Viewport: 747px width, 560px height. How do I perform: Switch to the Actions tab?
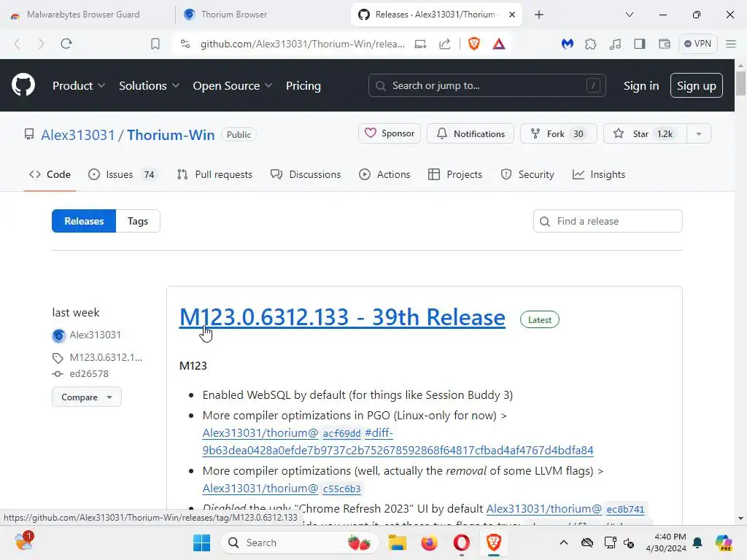coord(384,174)
